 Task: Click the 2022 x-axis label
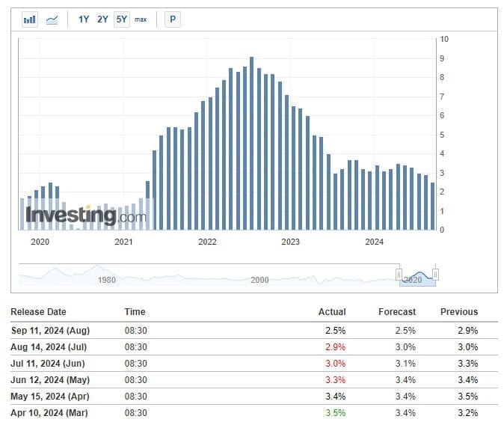(207, 242)
